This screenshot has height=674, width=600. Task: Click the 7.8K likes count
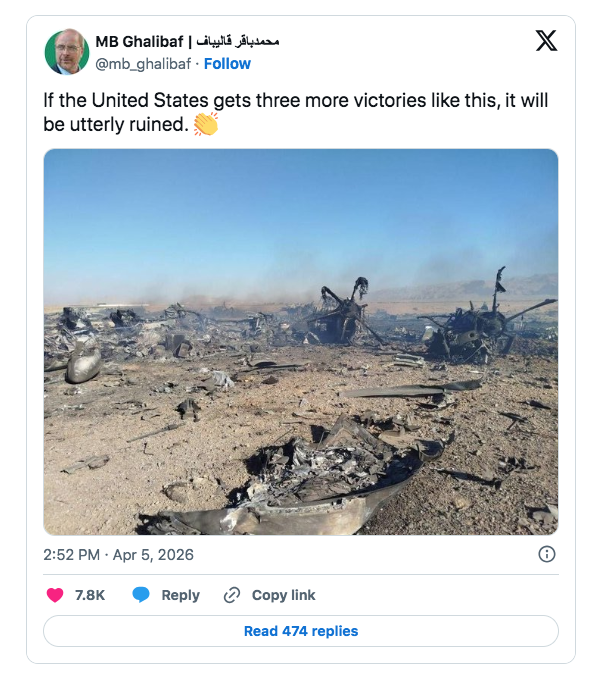(x=90, y=595)
